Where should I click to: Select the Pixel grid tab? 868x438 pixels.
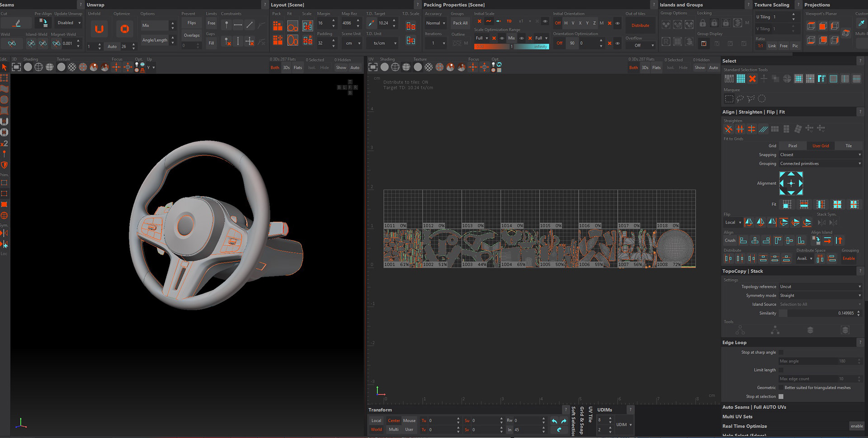point(793,146)
